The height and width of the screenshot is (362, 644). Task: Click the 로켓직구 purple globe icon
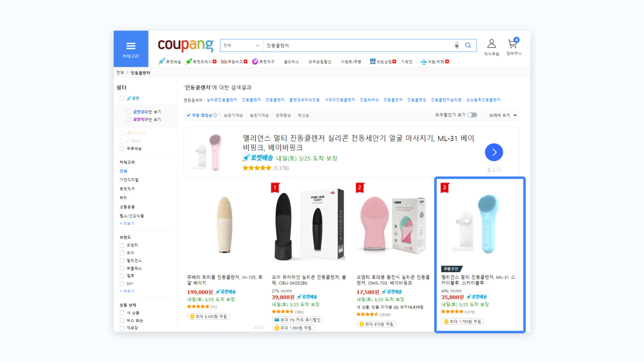(x=255, y=61)
